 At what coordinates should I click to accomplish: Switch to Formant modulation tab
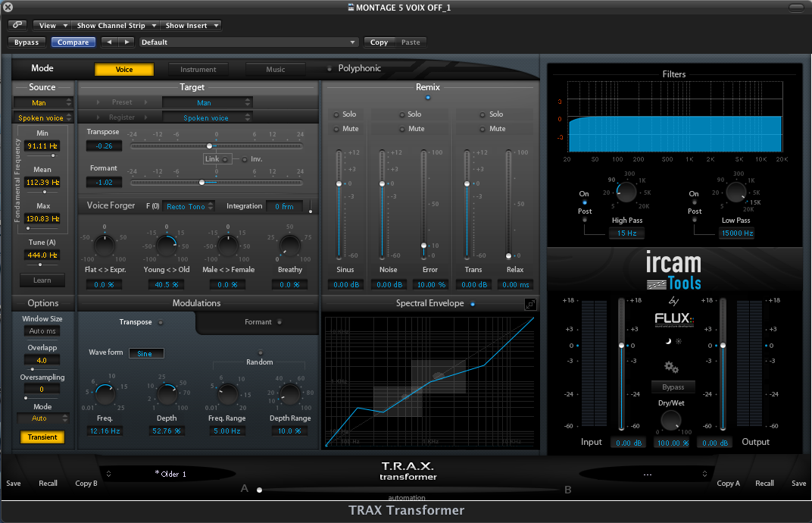click(x=258, y=322)
